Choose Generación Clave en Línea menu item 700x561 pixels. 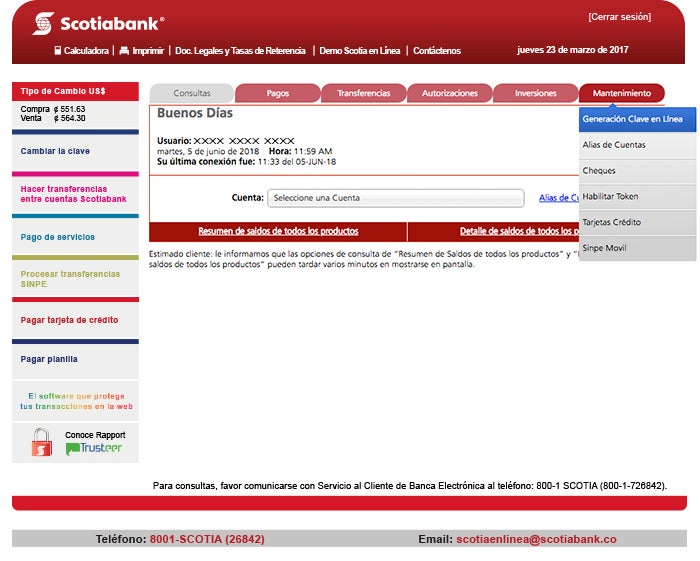point(632,119)
